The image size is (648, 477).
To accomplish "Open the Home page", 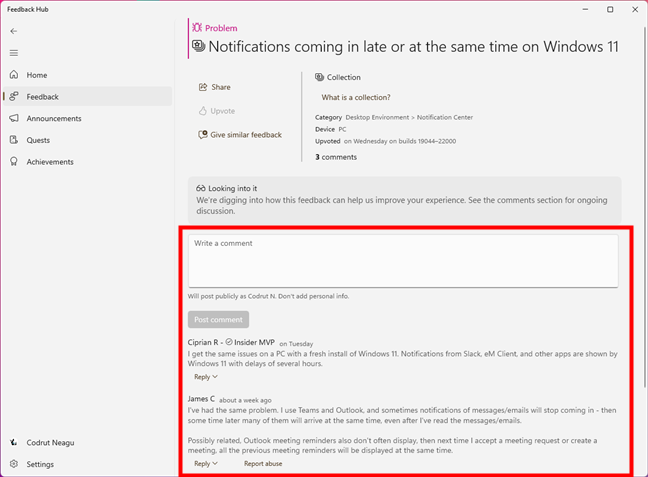I will [88, 75].
